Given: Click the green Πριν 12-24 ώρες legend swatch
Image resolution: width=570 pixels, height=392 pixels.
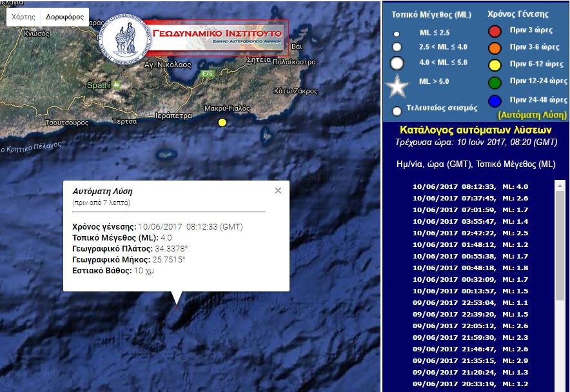Looking at the screenshot, I should click(x=495, y=83).
